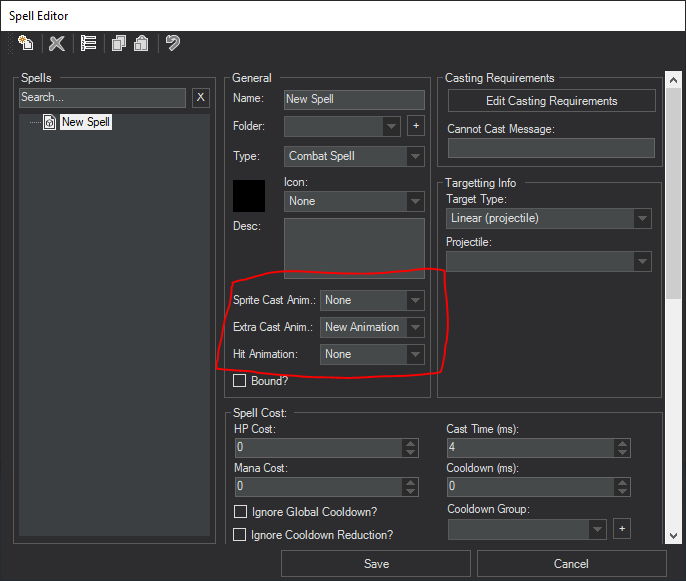This screenshot has height=581, width=686.
Task: Click the spell Name text field
Action: (x=354, y=99)
